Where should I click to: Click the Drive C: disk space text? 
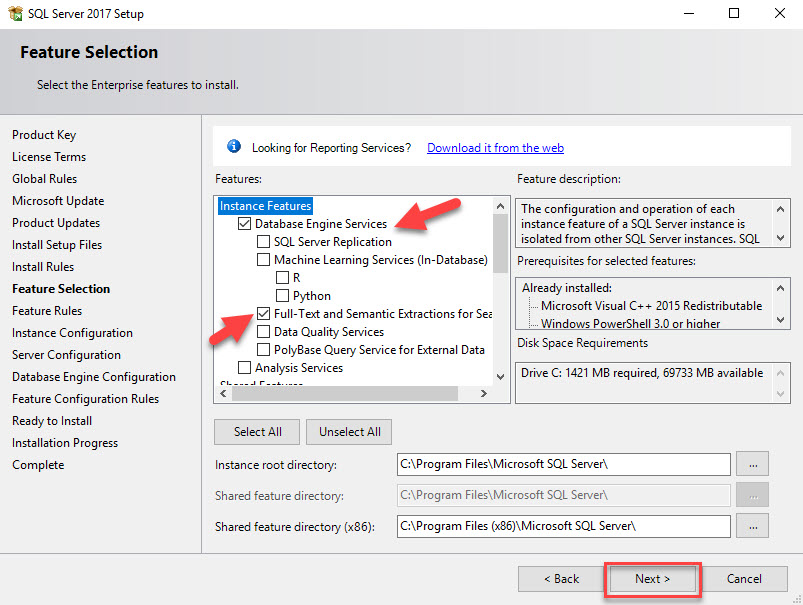point(642,373)
